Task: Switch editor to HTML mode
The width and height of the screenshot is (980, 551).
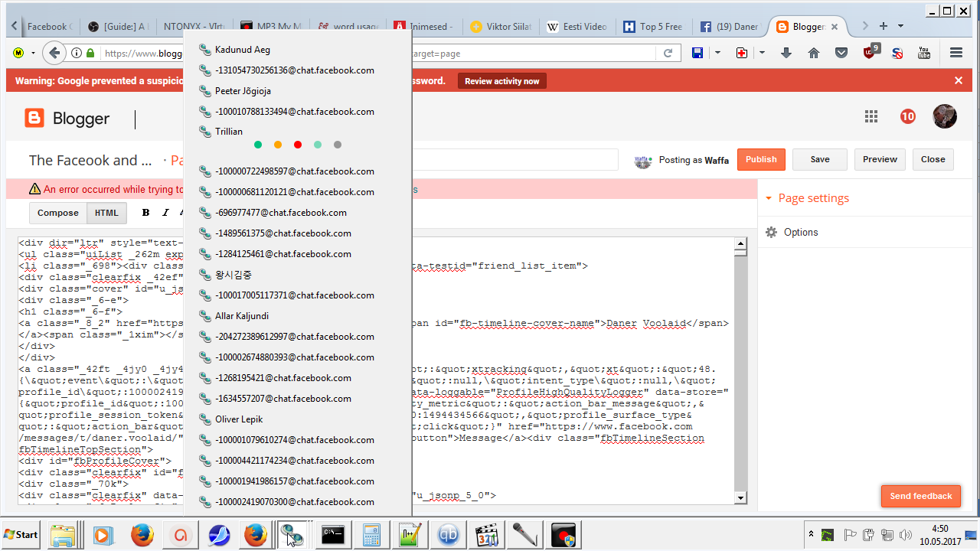Action: [x=106, y=213]
